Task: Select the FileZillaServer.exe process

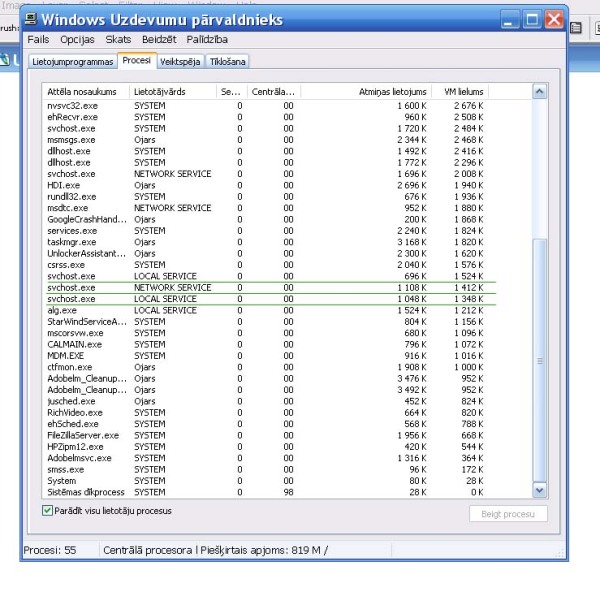Action: (265, 435)
